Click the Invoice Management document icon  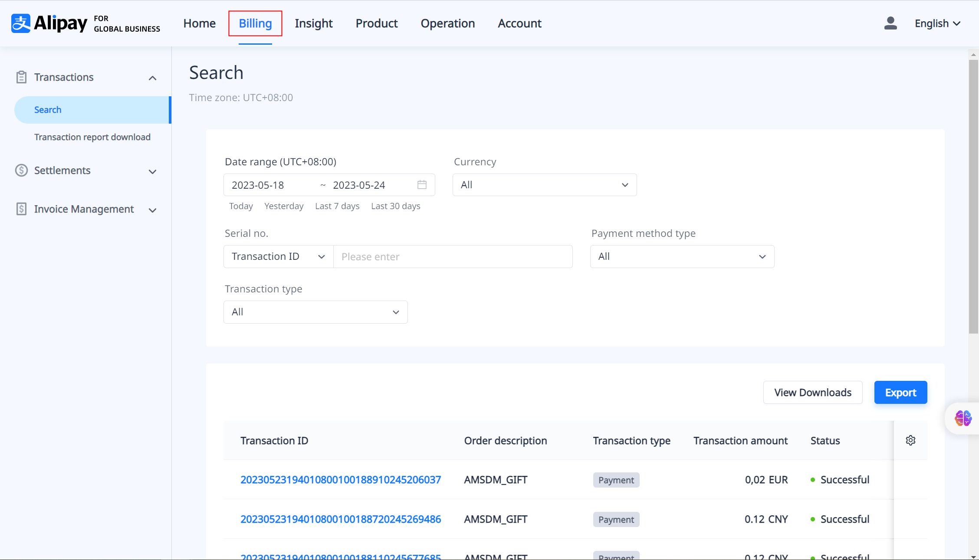click(21, 209)
